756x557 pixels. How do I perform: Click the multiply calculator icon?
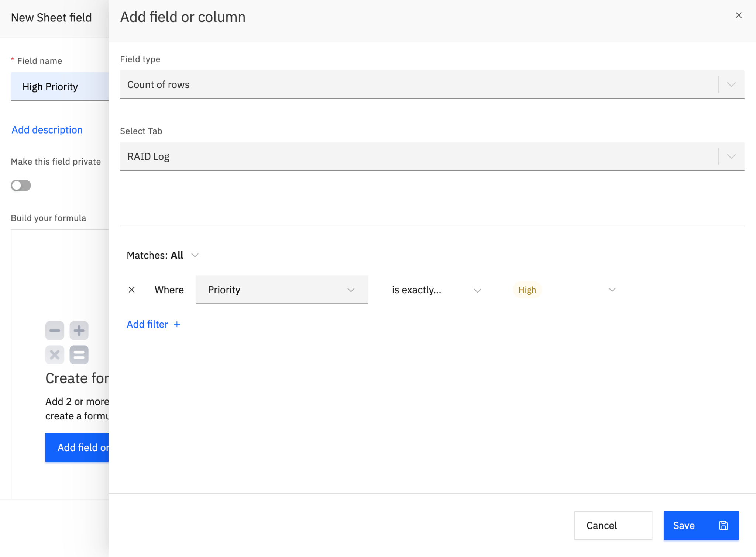pyautogui.click(x=55, y=355)
